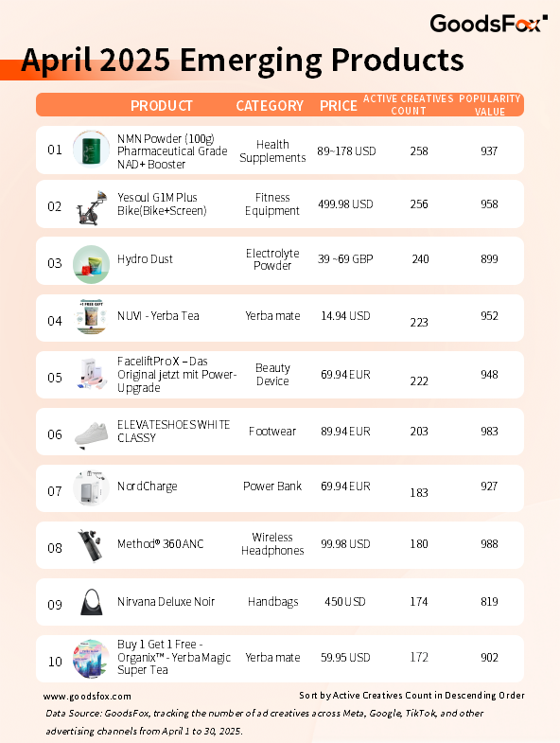The width and height of the screenshot is (560, 743).
Task: Select the Organix Yerba Magic tea image
Action: click(x=91, y=659)
